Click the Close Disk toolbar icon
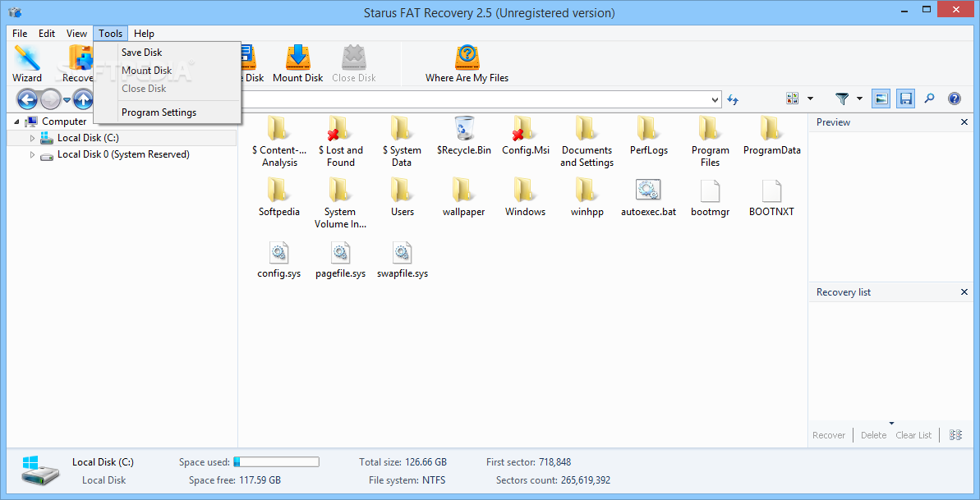This screenshot has width=980, height=500. point(354,64)
